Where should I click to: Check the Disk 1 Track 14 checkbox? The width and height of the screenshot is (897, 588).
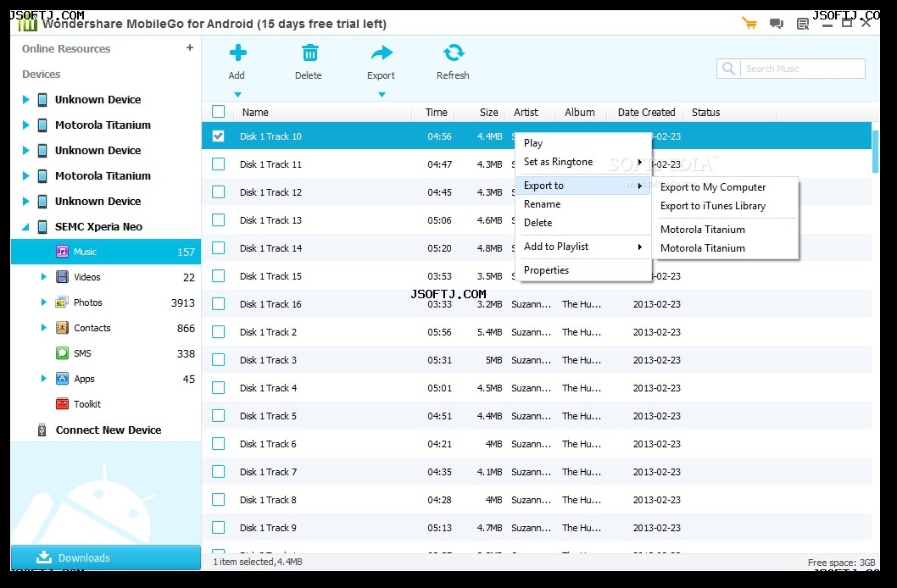point(218,248)
